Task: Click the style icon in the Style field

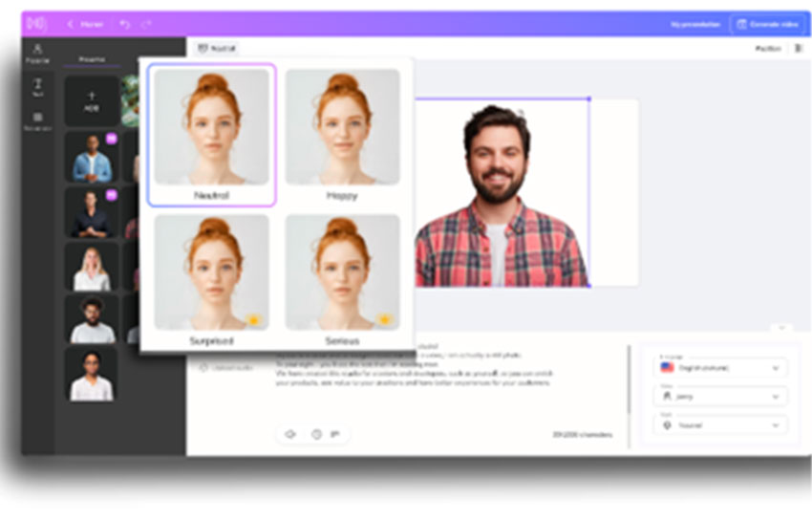Action: point(667,425)
